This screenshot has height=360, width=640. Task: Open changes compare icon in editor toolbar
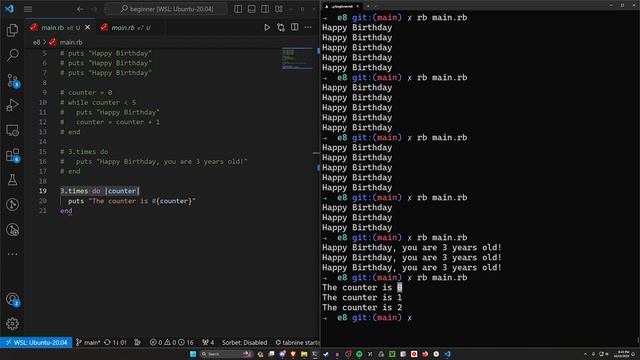coord(281,27)
